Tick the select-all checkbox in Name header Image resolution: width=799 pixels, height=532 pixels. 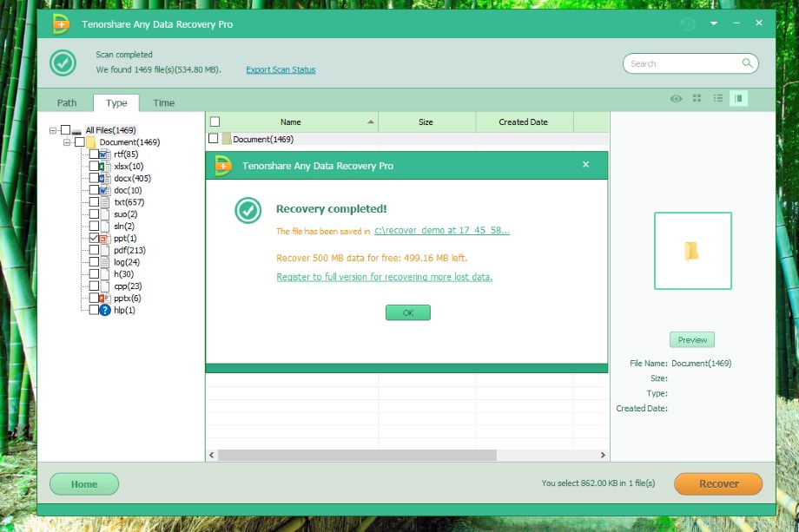(215, 122)
